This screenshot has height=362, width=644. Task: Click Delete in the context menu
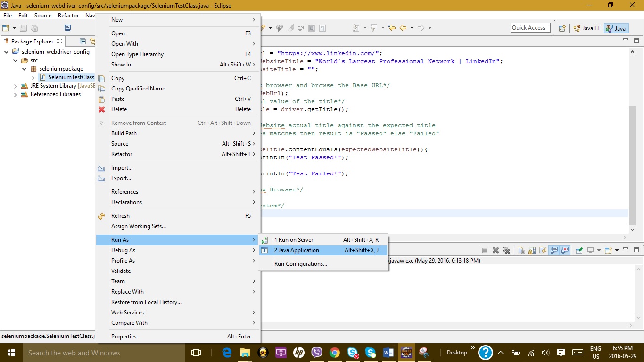point(177,109)
